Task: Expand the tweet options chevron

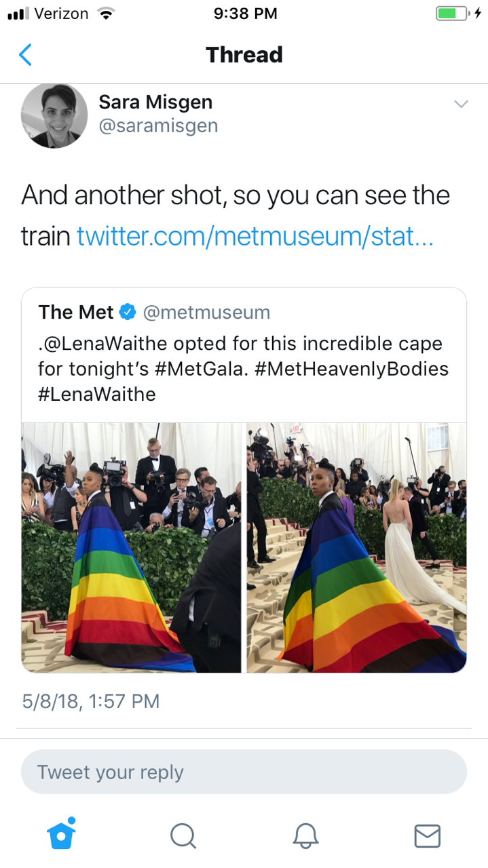Action: pos(461,104)
